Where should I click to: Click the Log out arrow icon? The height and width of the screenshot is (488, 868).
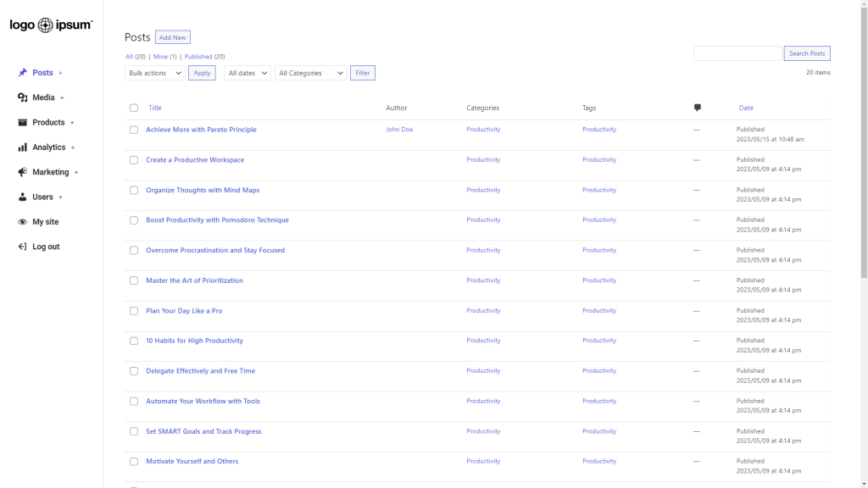tap(23, 247)
